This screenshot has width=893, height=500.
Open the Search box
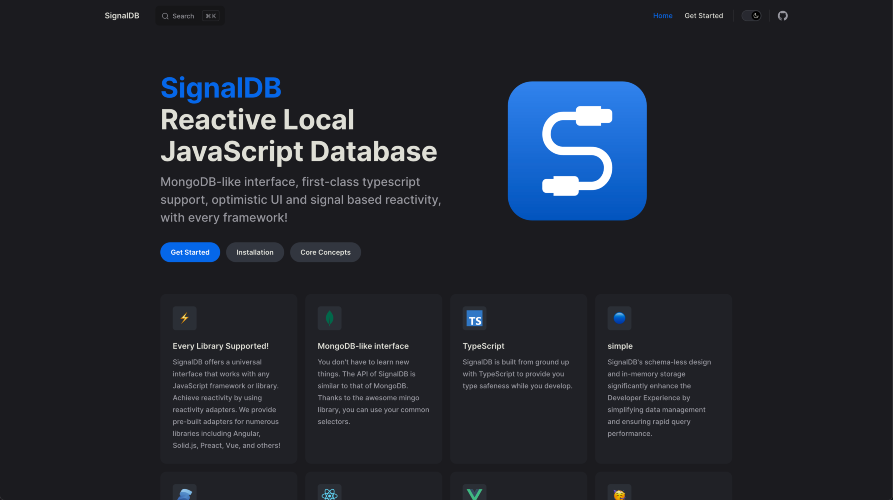tap(190, 16)
